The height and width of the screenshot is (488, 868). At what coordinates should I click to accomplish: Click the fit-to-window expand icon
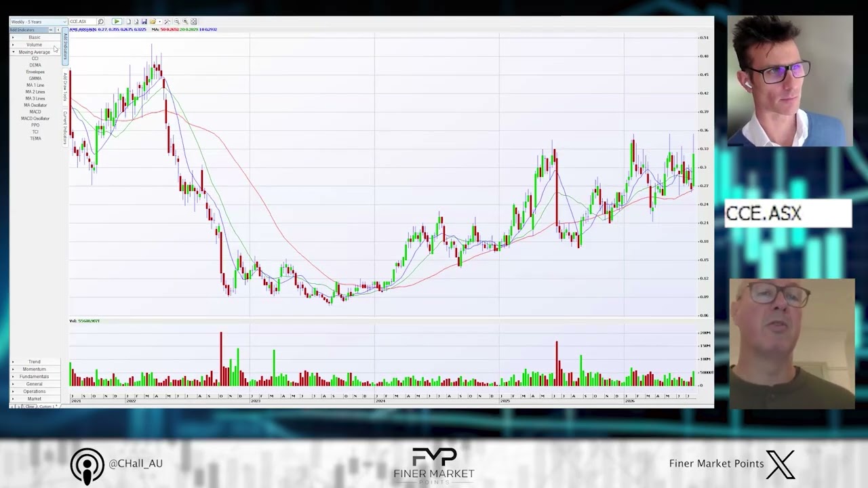(x=193, y=22)
